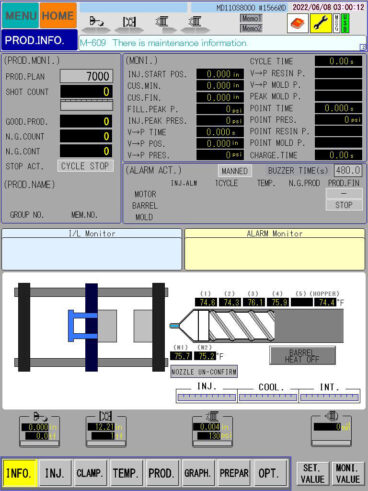Open the GRAPH. tab
The width and height of the screenshot is (368, 491).
(x=197, y=473)
